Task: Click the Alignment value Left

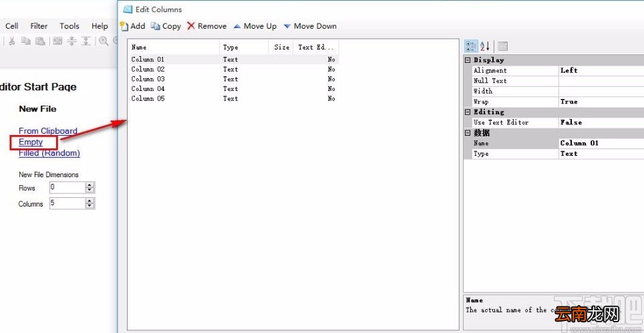Action: pos(601,70)
